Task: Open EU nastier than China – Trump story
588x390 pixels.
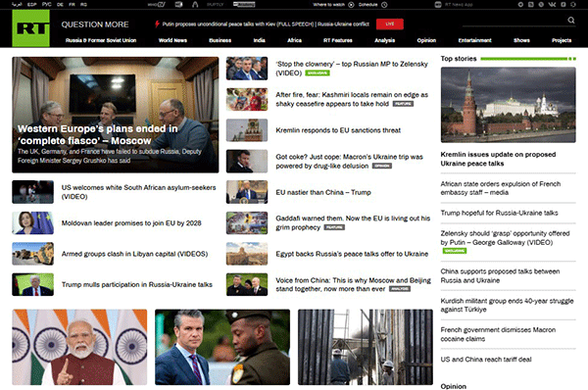Action: click(x=323, y=192)
